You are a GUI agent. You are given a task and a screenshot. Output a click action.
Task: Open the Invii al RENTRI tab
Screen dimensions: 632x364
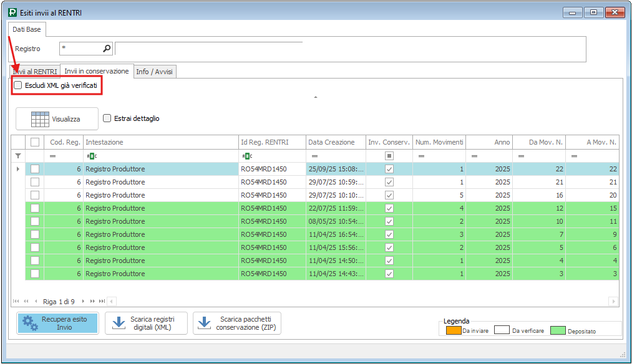pyautogui.click(x=35, y=72)
